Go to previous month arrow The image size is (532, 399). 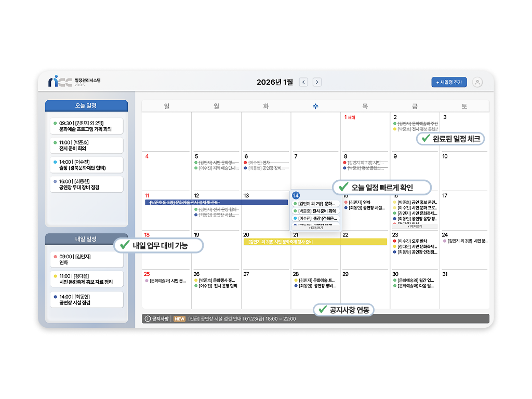303,82
